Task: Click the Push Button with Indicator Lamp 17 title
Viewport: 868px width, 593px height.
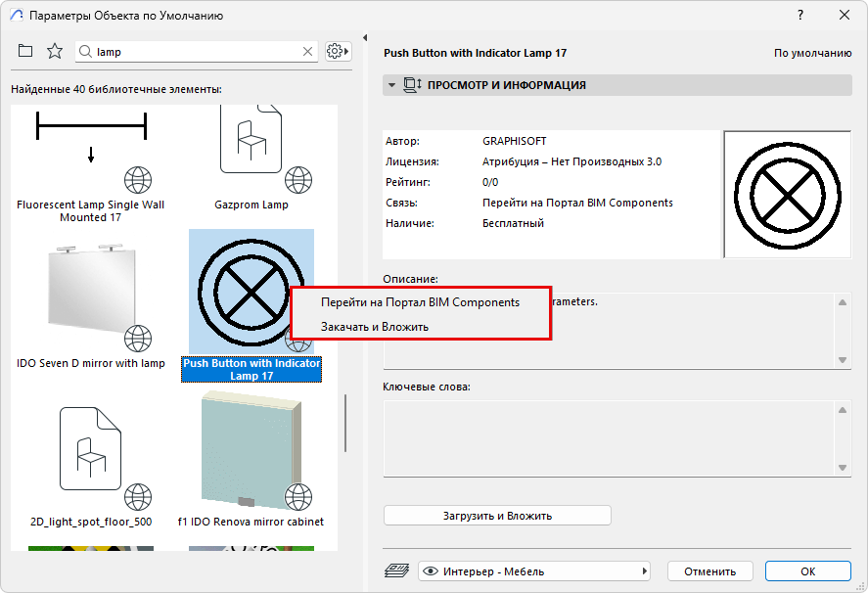Action: 475,53
